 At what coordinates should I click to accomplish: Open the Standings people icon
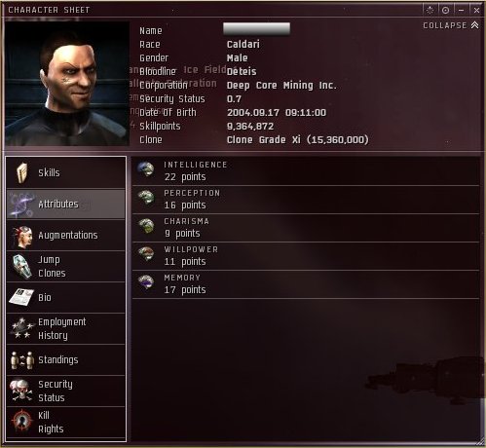point(21,359)
